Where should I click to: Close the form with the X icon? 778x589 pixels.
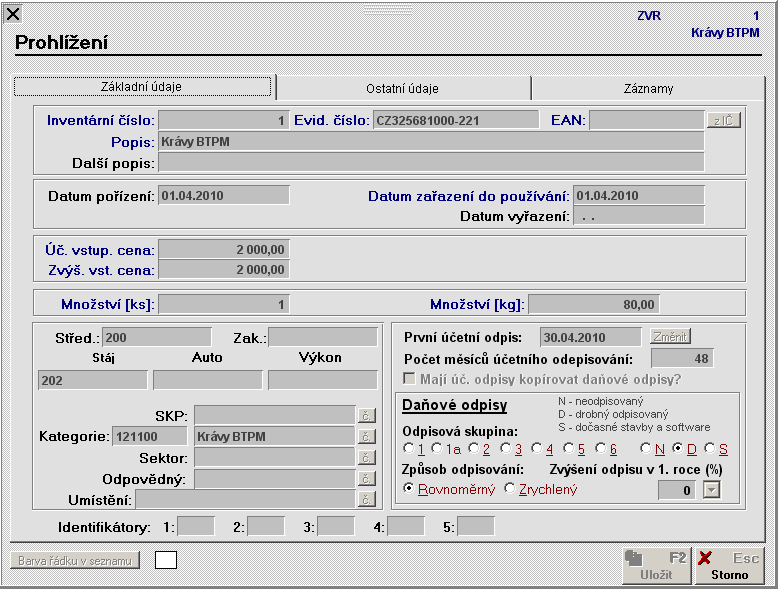point(13,14)
